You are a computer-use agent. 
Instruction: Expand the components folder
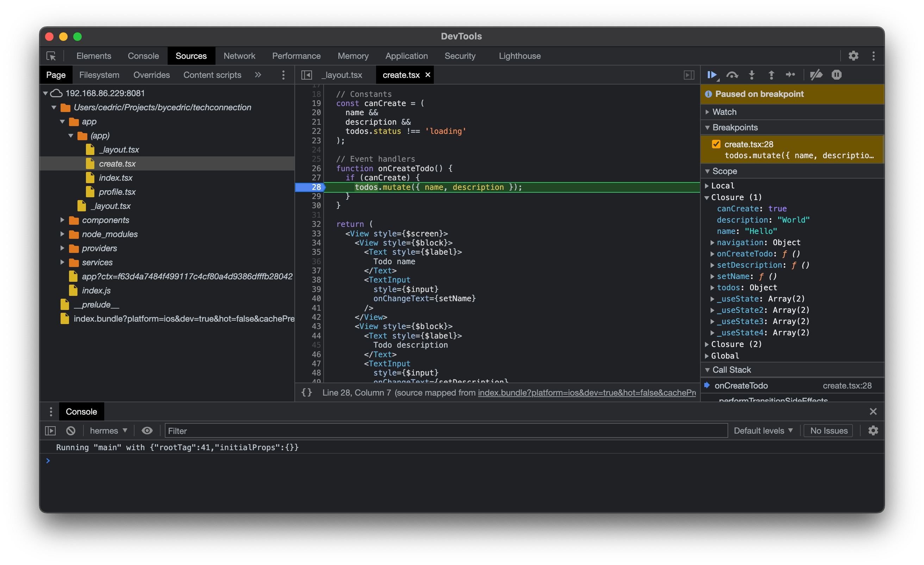[x=62, y=220]
